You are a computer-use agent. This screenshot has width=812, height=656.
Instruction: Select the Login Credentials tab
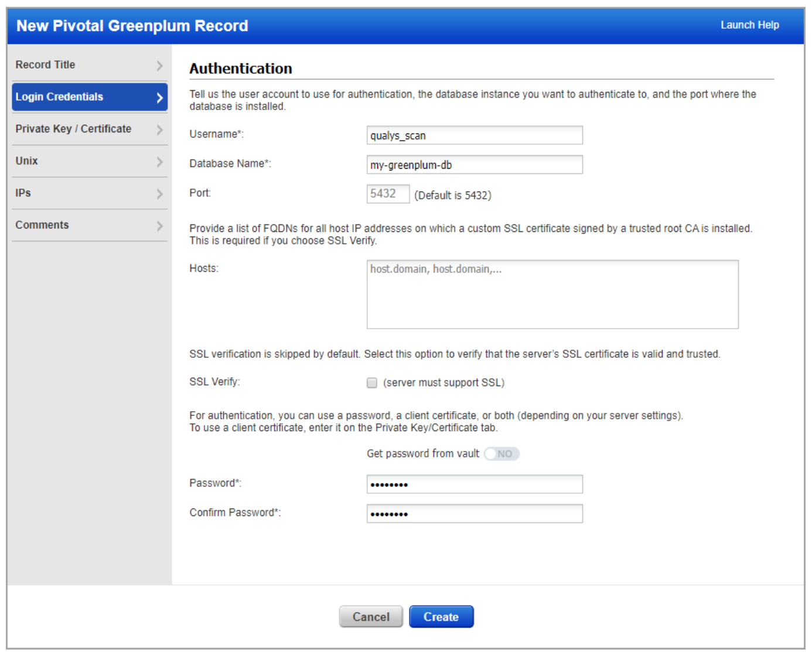pos(90,97)
